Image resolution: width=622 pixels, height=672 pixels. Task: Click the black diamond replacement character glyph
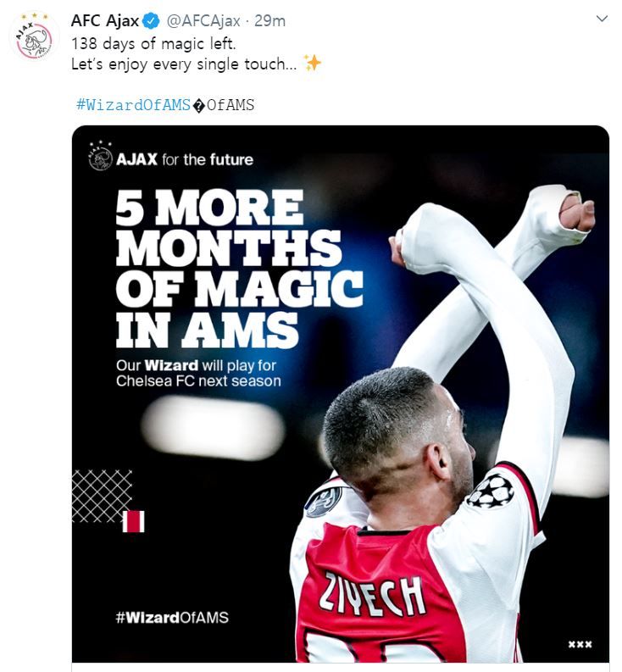pyautogui.click(x=198, y=106)
